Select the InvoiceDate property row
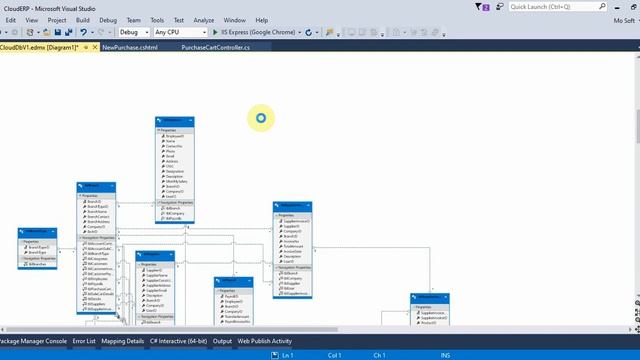The width and height of the screenshot is (640, 360). pyautogui.click(x=293, y=251)
